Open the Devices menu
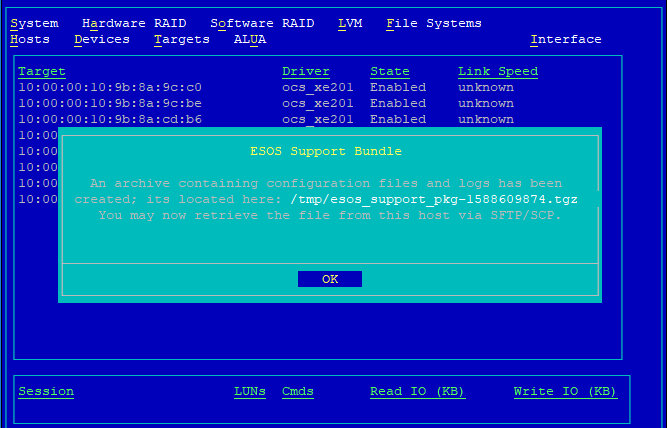This screenshot has width=667, height=428. (x=102, y=39)
